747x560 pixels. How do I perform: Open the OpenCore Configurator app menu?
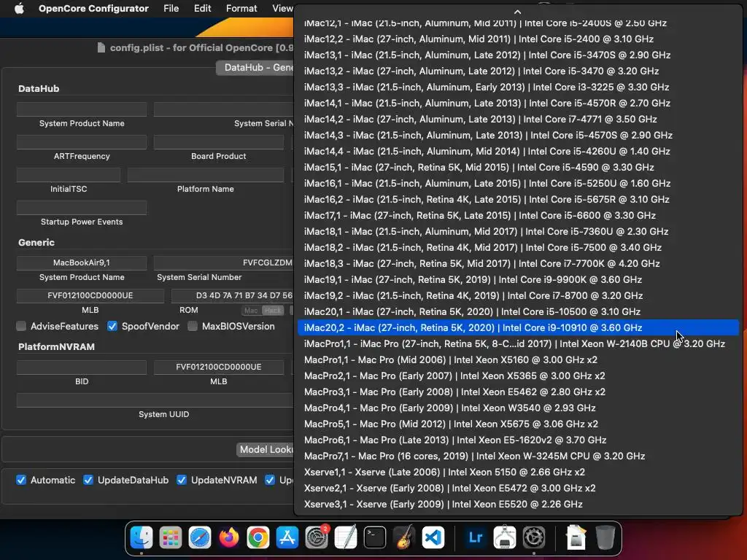(93, 8)
